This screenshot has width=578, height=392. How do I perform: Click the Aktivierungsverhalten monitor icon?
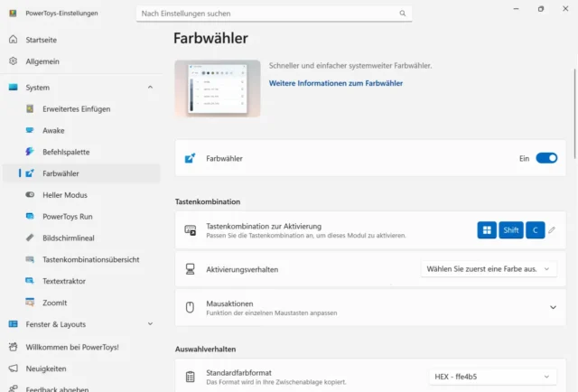[191, 269]
